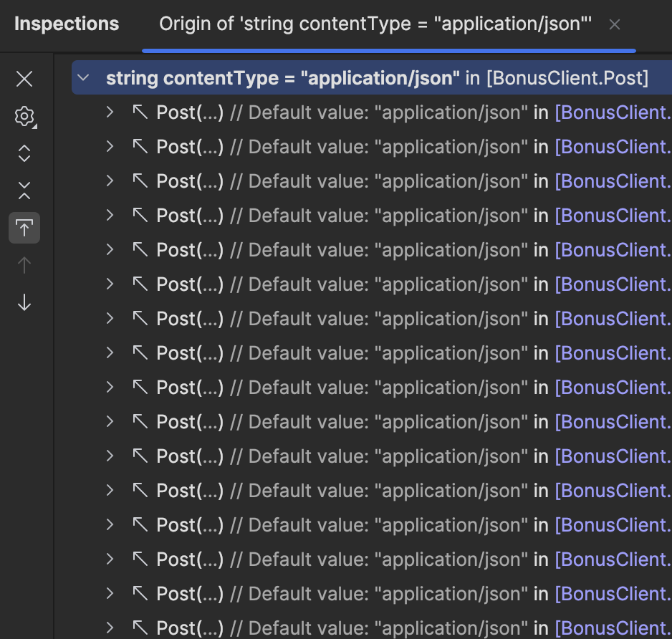
Task: Toggle the Autoscroll to Source button
Action: (x=24, y=228)
